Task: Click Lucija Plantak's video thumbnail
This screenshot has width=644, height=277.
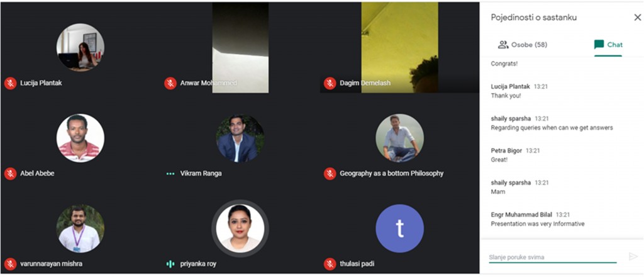Action: point(80,47)
